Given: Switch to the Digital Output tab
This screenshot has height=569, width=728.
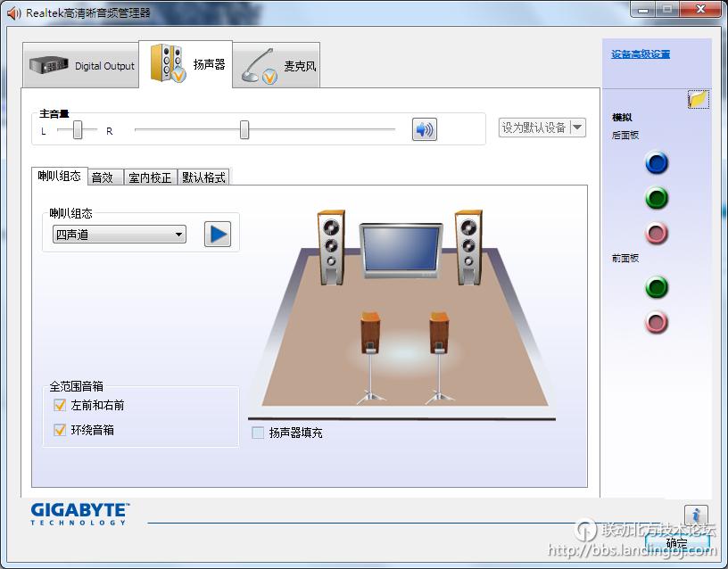Looking at the screenshot, I should coord(80,65).
